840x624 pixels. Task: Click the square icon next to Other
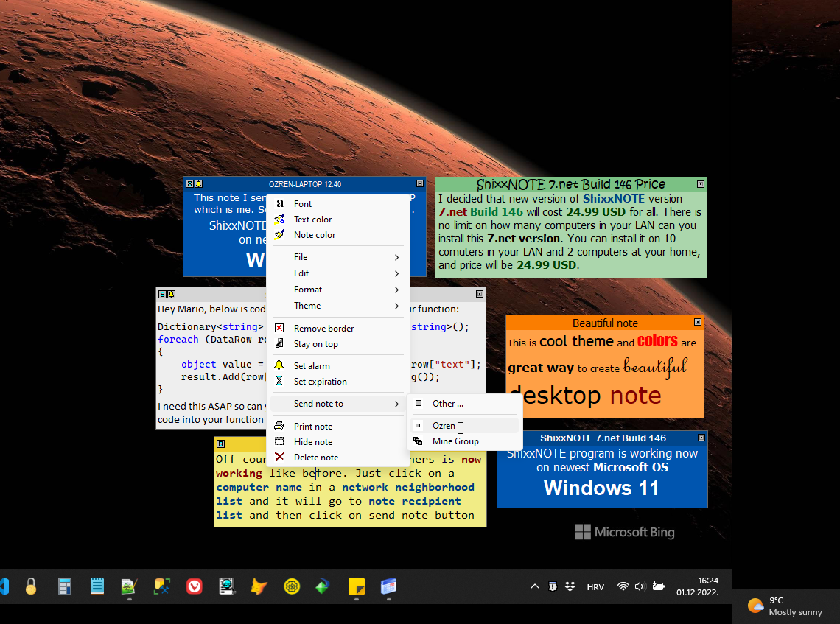coord(419,403)
